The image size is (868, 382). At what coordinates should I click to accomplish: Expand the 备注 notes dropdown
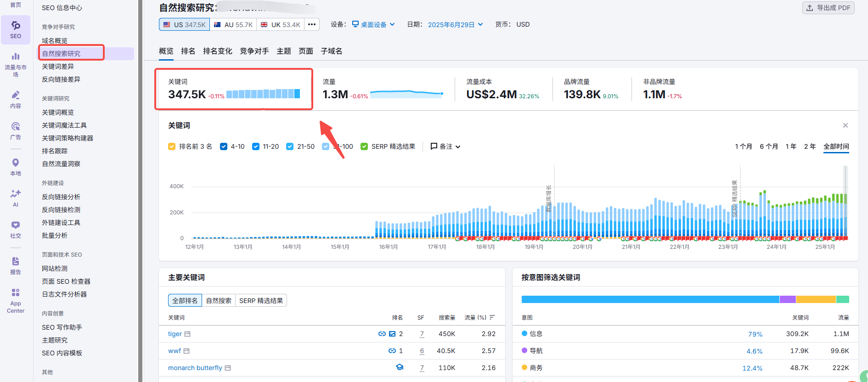coord(445,146)
